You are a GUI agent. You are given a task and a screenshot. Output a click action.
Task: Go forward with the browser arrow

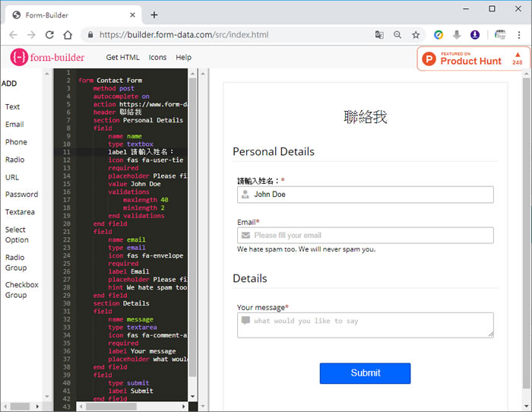31,35
